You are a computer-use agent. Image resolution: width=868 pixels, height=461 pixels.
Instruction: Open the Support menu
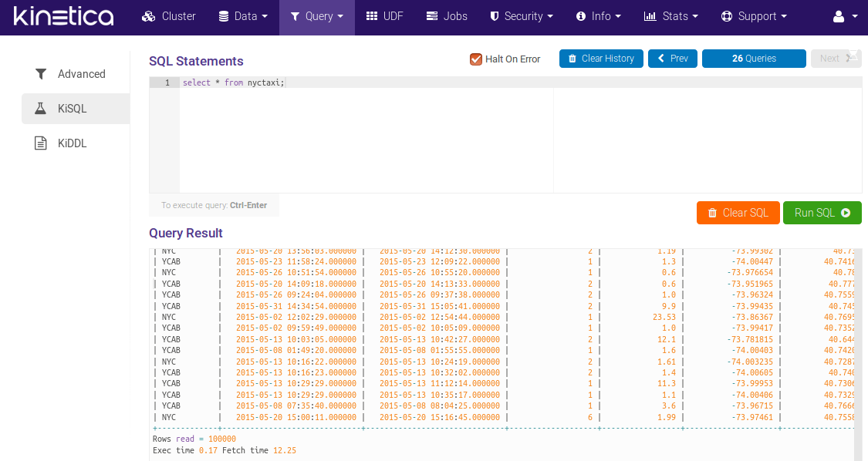pos(754,16)
